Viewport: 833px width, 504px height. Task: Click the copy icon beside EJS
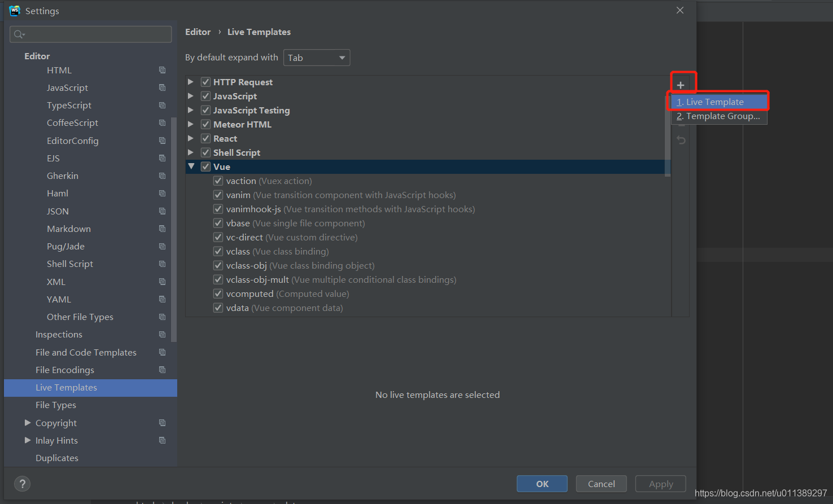tap(163, 158)
